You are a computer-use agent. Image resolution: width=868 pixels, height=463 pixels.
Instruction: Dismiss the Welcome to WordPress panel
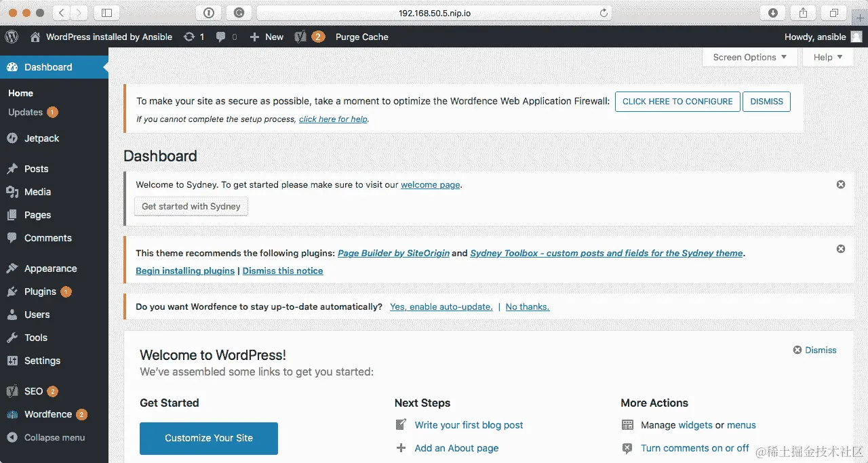(x=814, y=350)
